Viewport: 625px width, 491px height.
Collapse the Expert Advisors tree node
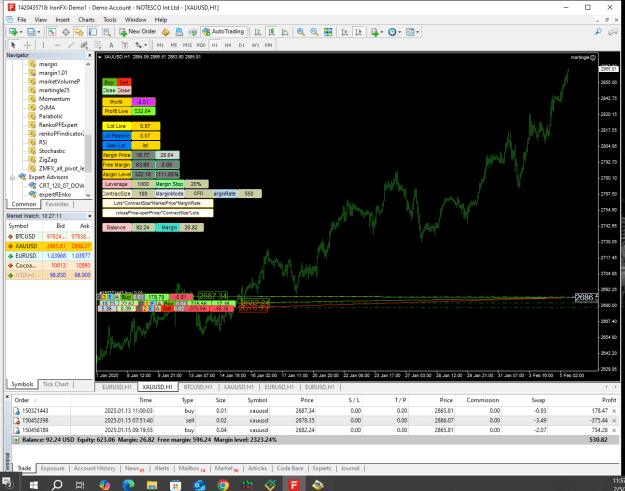coord(12,177)
